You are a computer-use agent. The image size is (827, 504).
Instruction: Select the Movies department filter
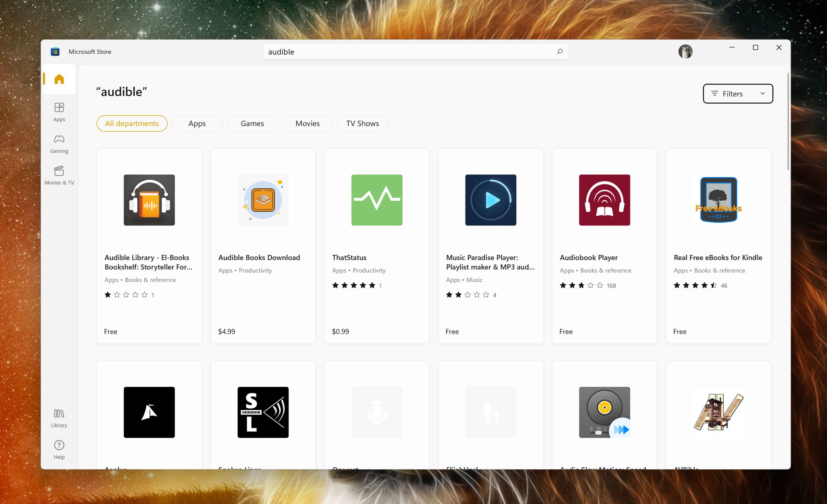click(x=308, y=123)
